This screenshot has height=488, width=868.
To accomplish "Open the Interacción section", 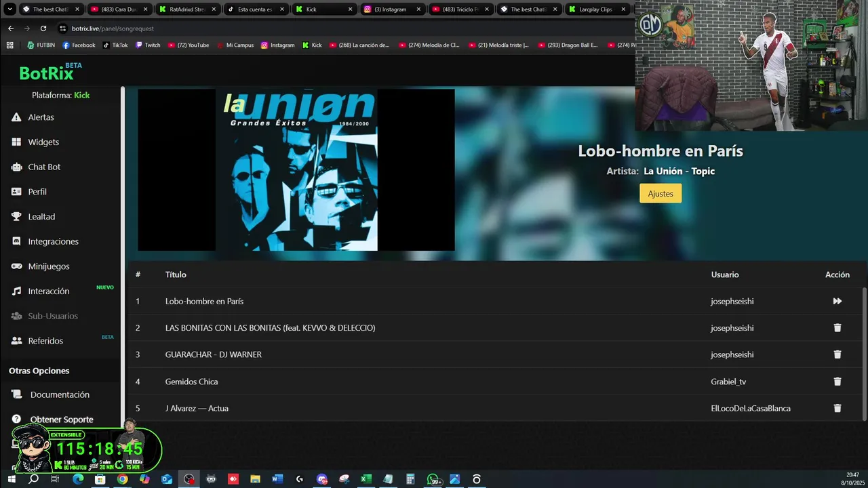I will 49,291.
